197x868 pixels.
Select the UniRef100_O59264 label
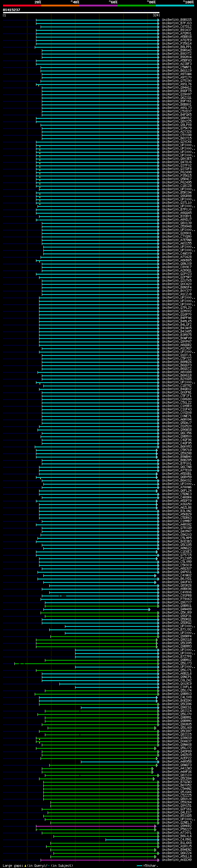177,802
